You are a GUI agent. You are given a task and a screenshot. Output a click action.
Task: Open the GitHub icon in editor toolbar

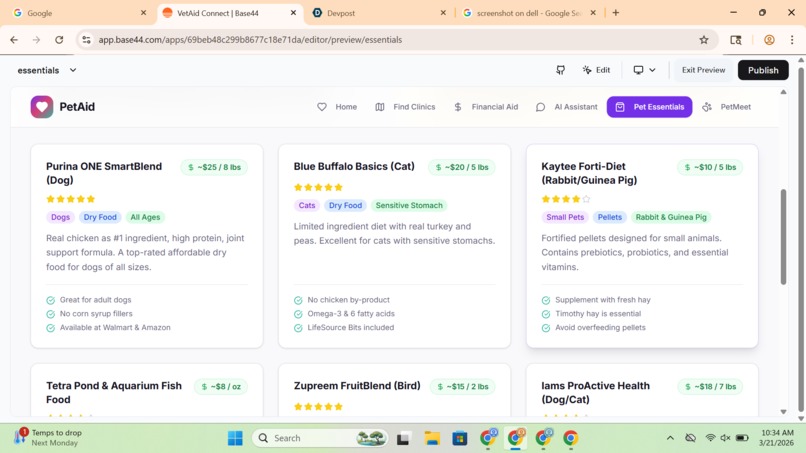point(560,70)
